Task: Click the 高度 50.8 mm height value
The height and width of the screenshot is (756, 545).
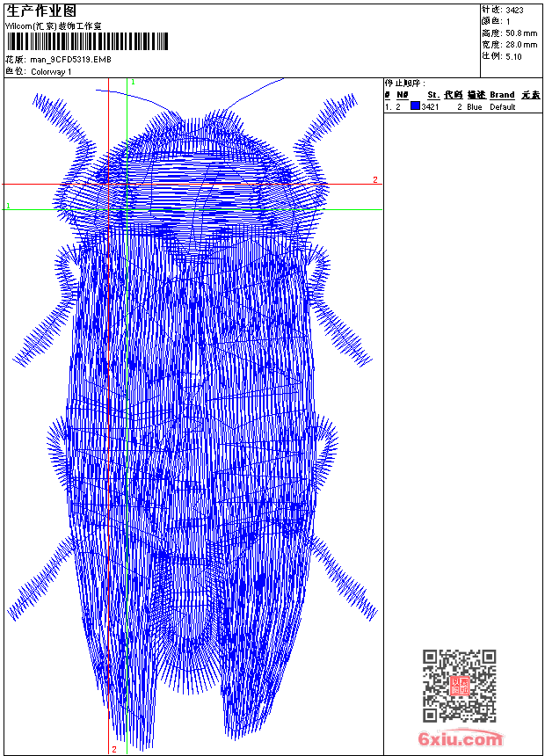Action: tap(521, 33)
